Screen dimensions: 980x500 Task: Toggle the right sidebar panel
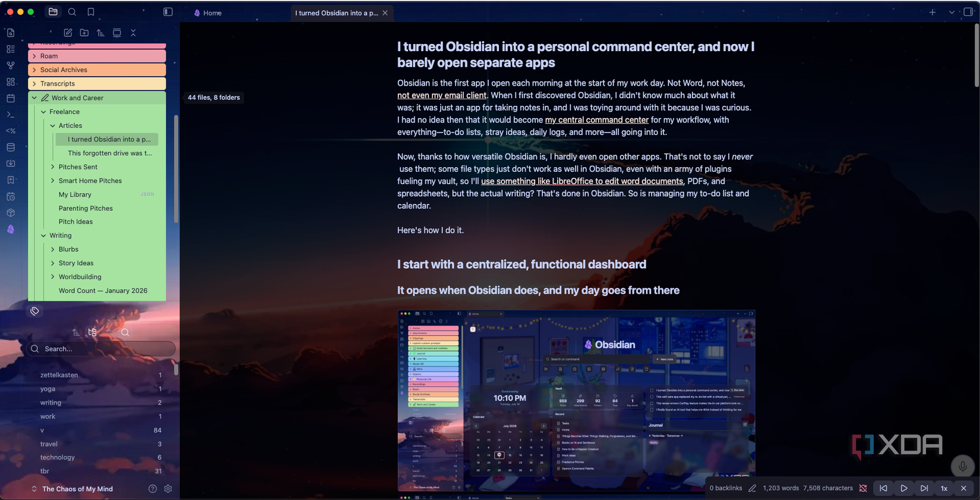click(968, 12)
